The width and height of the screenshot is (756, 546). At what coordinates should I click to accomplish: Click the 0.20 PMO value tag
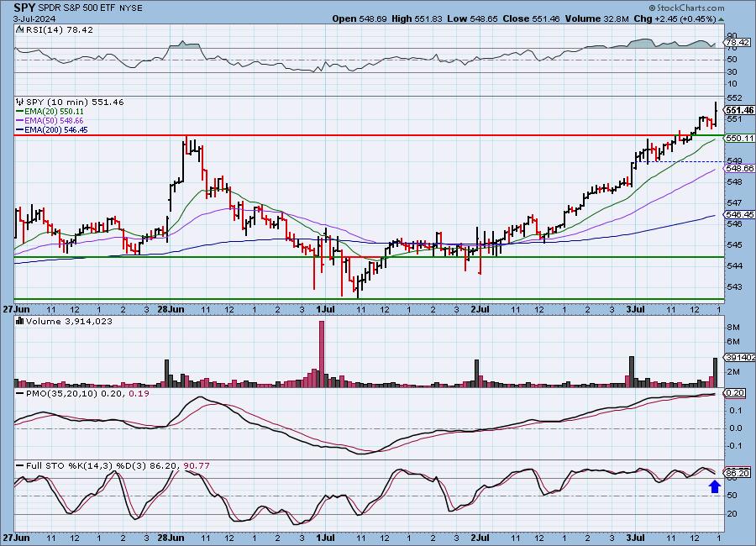point(735,394)
